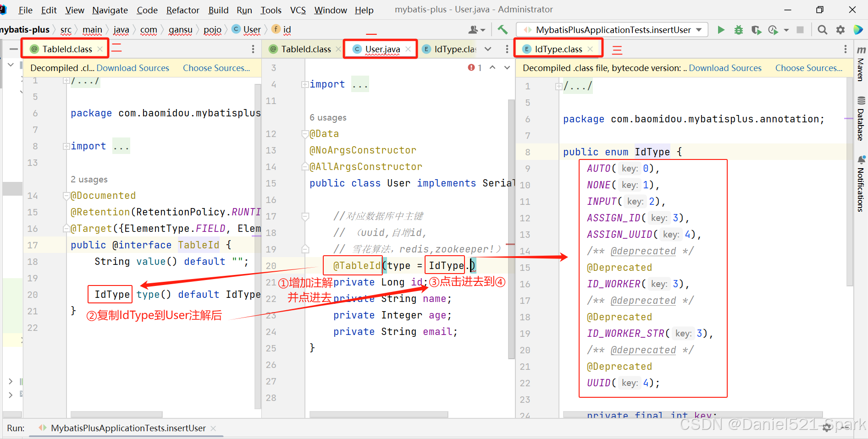Run with Coverage shield icon
The height and width of the screenshot is (439, 868).
click(756, 30)
